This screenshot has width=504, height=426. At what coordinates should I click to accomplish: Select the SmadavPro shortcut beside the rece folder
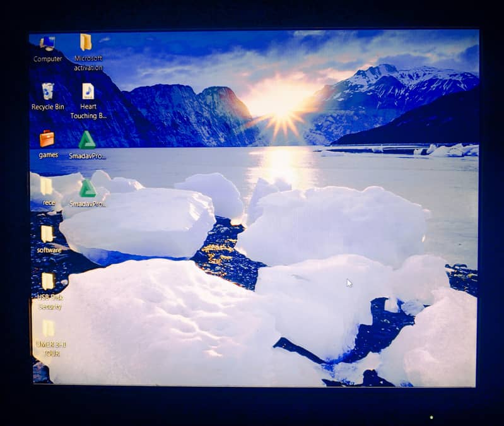(87, 188)
